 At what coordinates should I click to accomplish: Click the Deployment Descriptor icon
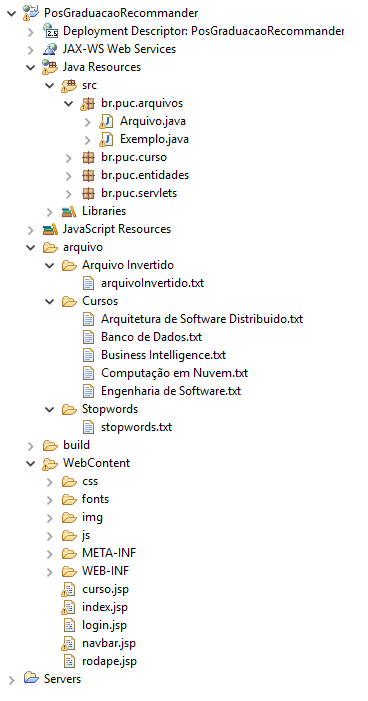50,31
